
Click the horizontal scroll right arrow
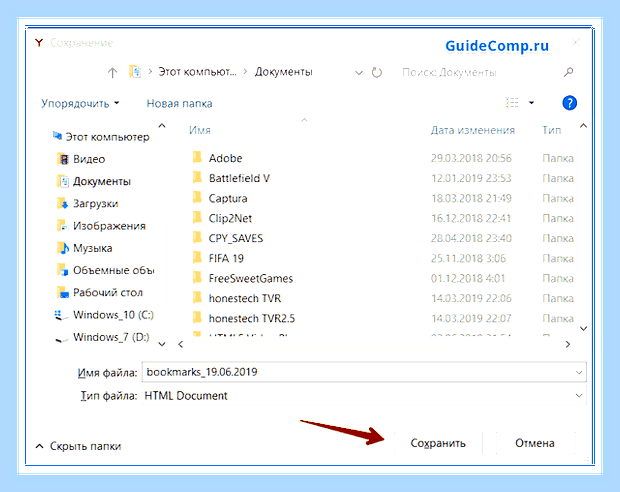(568, 344)
